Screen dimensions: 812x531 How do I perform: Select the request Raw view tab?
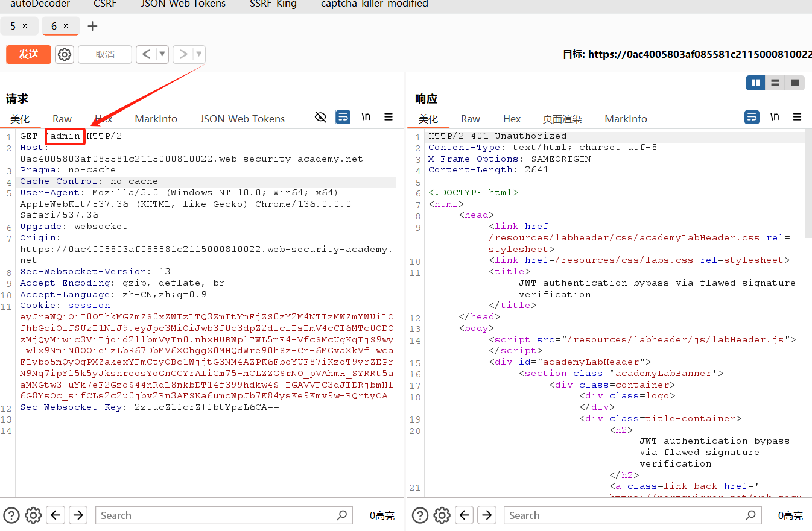[x=62, y=119]
